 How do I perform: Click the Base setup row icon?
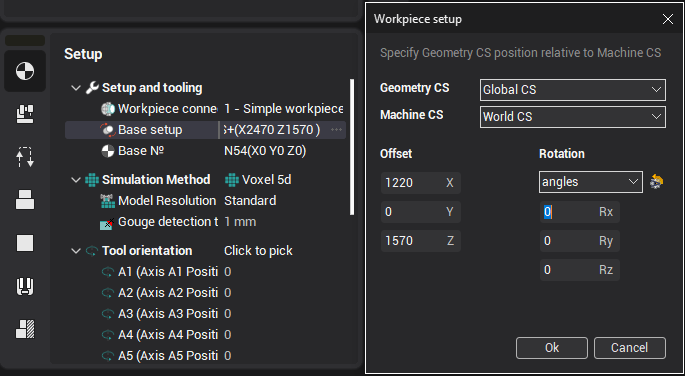(x=107, y=130)
